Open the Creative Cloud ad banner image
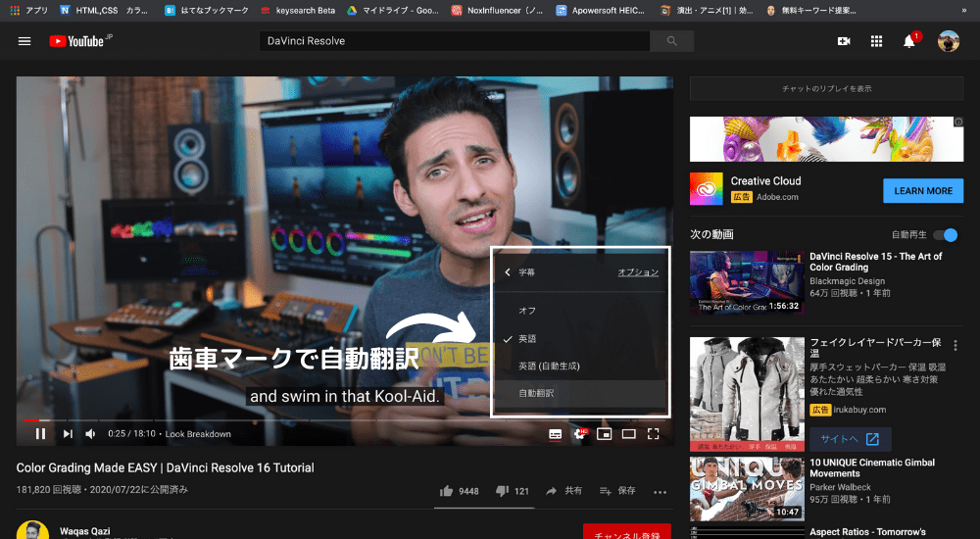980x539 pixels. tap(826, 139)
